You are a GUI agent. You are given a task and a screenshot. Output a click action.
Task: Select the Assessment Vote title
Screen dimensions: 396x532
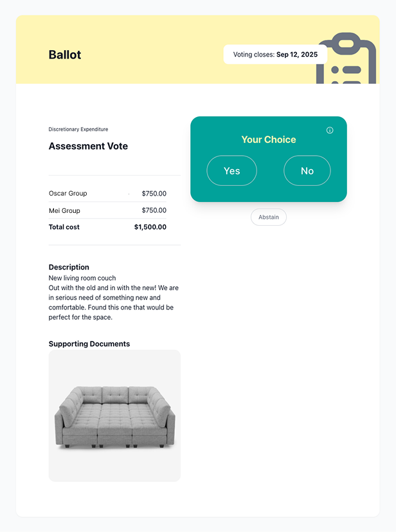click(88, 146)
